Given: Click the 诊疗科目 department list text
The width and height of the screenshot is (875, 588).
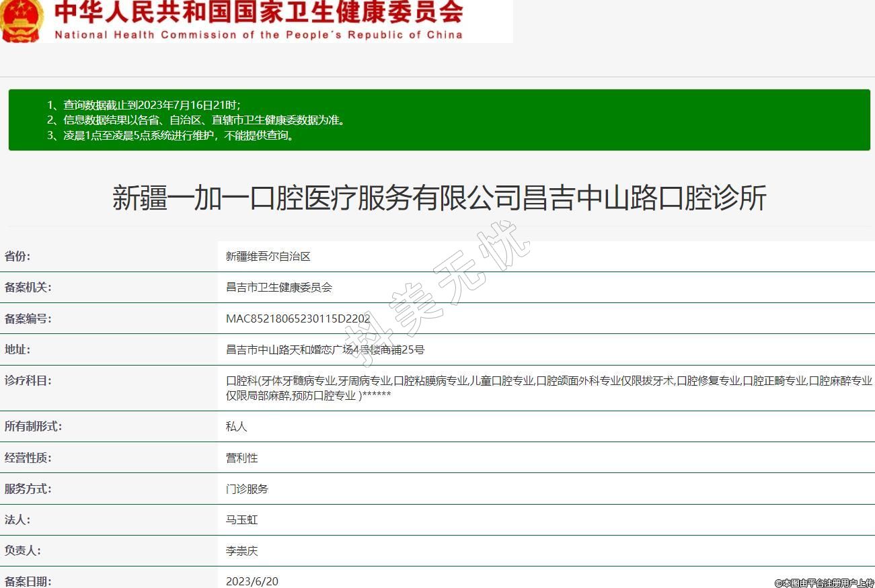Looking at the screenshot, I should pos(548,388).
